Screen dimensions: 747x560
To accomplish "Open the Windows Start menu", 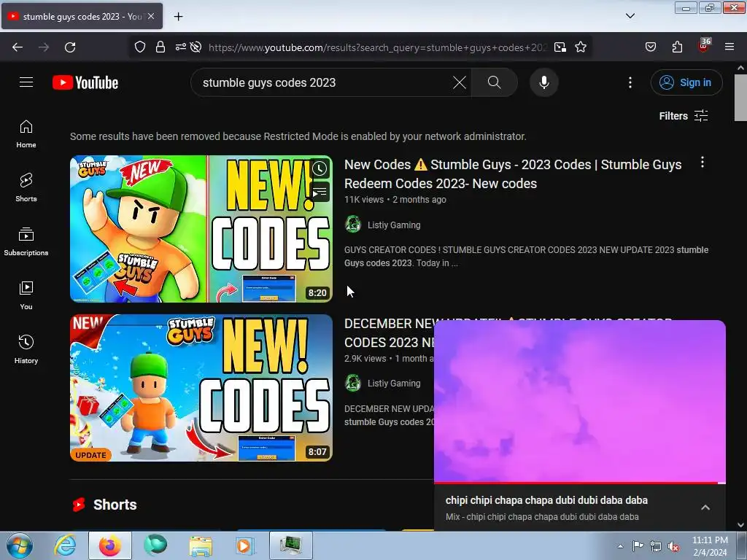I will 20,545.
